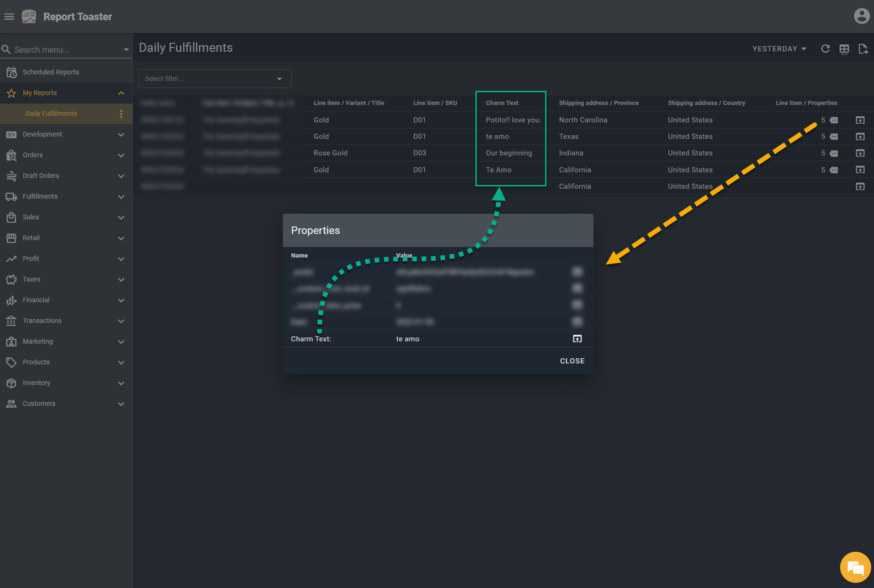Select the Daily Fulfillments report item

[x=51, y=114]
